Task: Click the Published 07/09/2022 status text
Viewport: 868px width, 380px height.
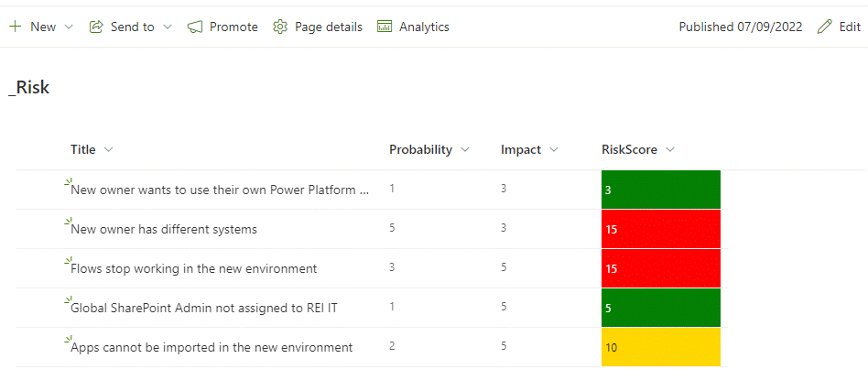Action: pos(740,27)
